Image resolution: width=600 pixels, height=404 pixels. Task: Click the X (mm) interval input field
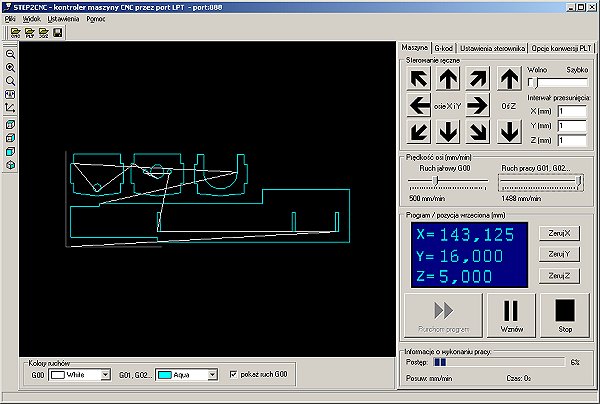(x=572, y=111)
